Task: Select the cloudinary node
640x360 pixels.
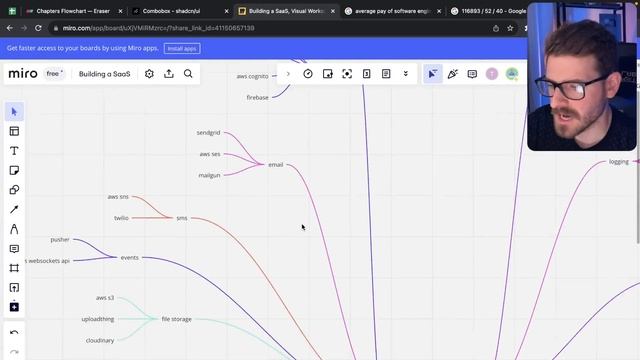Action: click(100, 340)
